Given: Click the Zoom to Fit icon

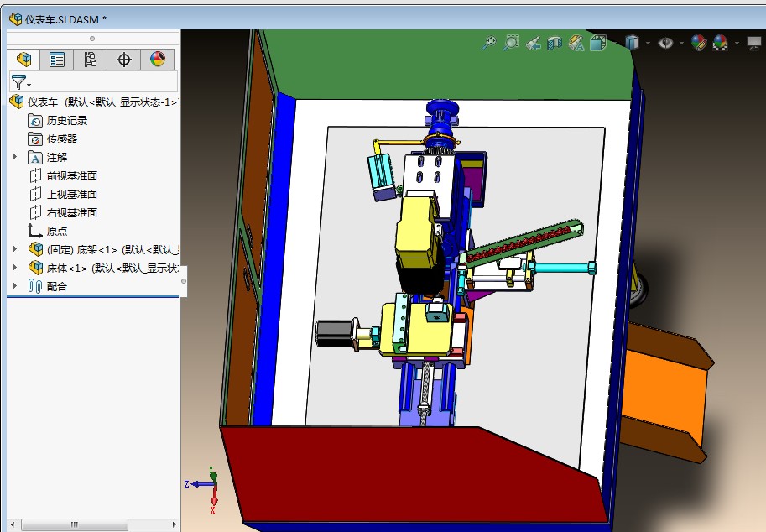Looking at the screenshot, I should (x=489, y=43).
